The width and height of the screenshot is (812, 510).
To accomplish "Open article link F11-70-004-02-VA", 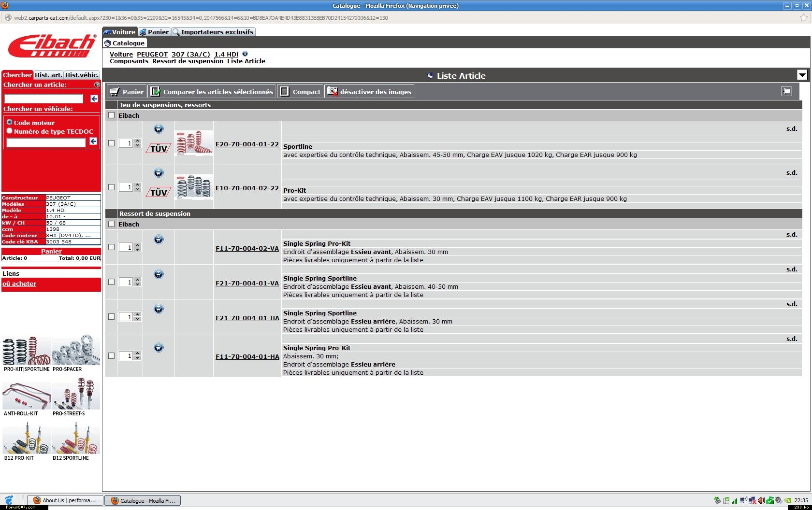I will 247,249.
